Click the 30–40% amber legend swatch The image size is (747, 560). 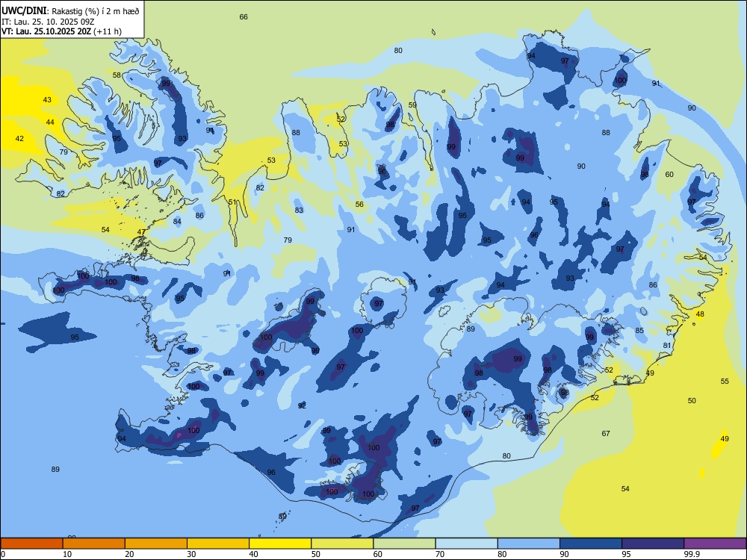218,544
